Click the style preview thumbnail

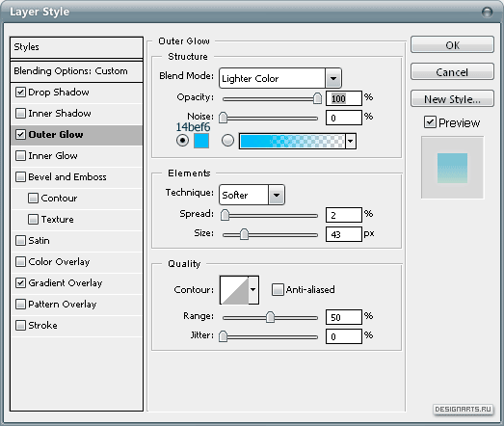coord(452,168)
